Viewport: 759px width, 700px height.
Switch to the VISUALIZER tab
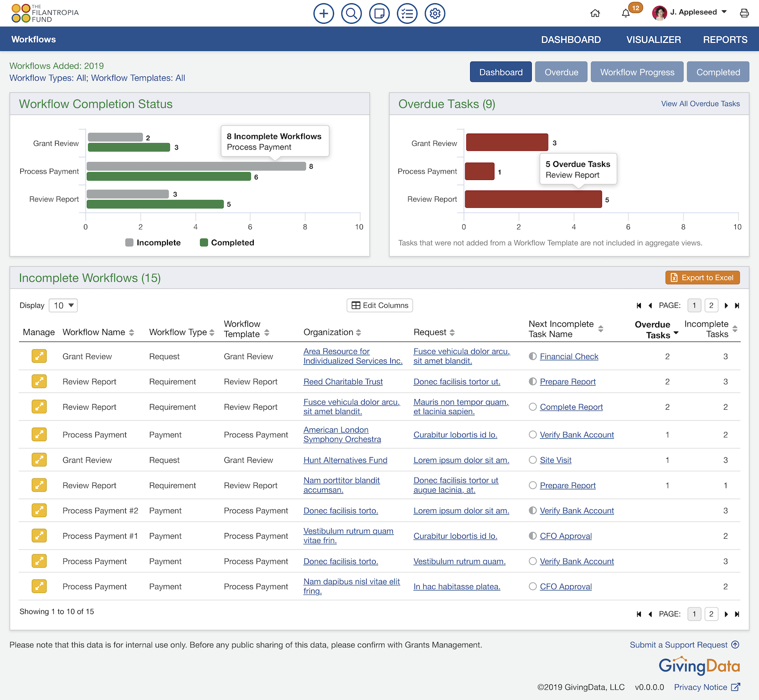[654, 39]
